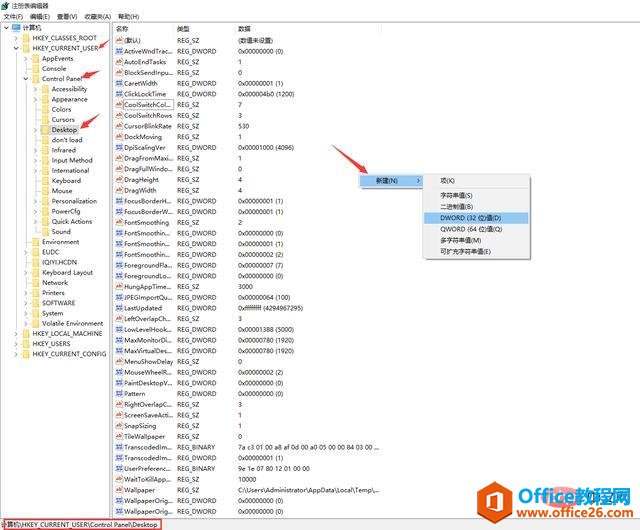Viewport: 640px width, 530px height.
Task: Select the Personalization key in tree
Action: click(74, 201)
